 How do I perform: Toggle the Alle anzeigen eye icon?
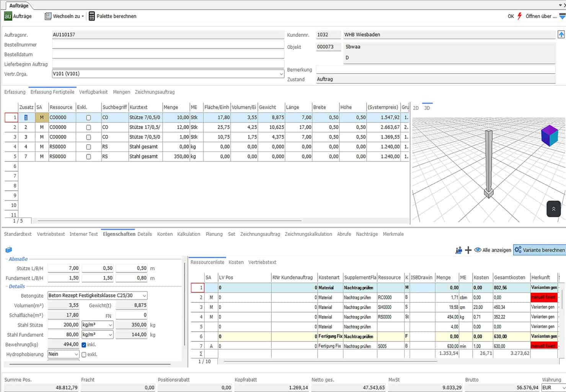coord(478,250)
